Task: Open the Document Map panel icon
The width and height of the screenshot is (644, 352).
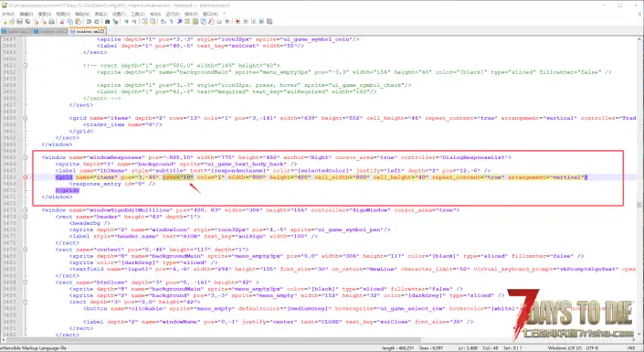Action: tap(195, 21)
